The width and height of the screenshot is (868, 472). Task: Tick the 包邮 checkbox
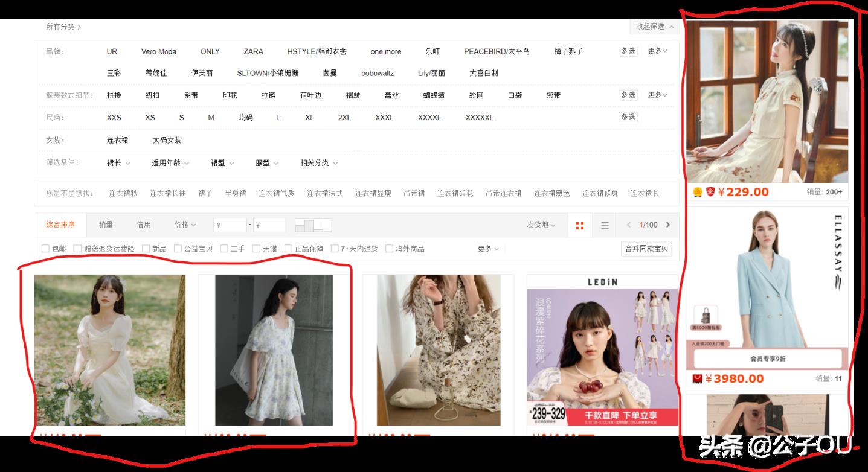(x=45, y=249)
